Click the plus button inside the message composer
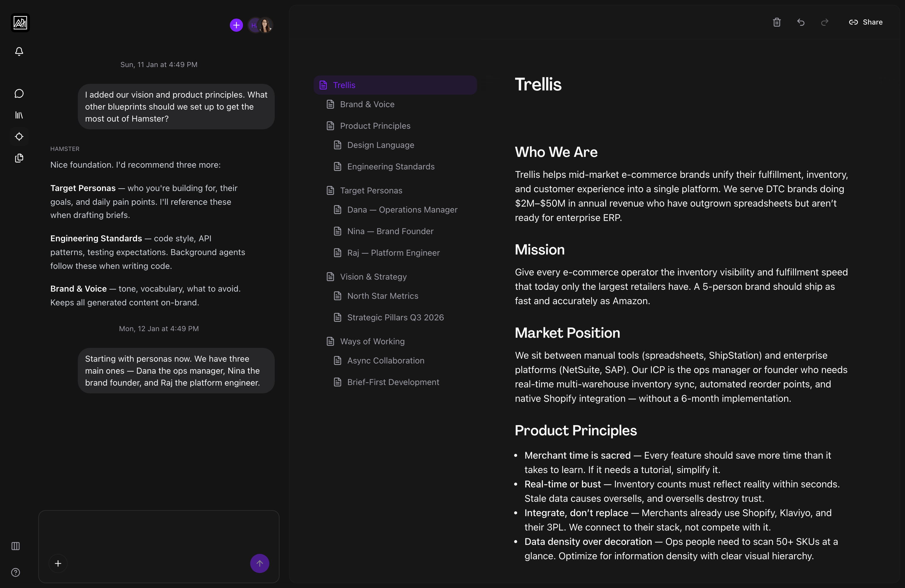905x588 pixels. coord(58,563)
